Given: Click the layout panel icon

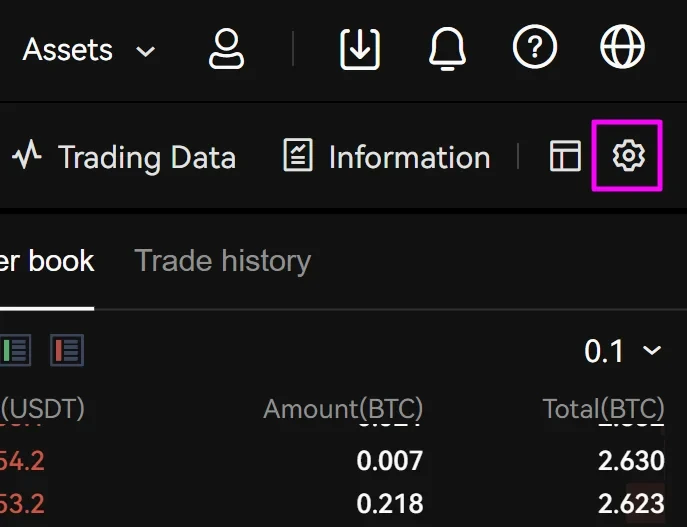Looking at the screenshot, I should 566,156.
